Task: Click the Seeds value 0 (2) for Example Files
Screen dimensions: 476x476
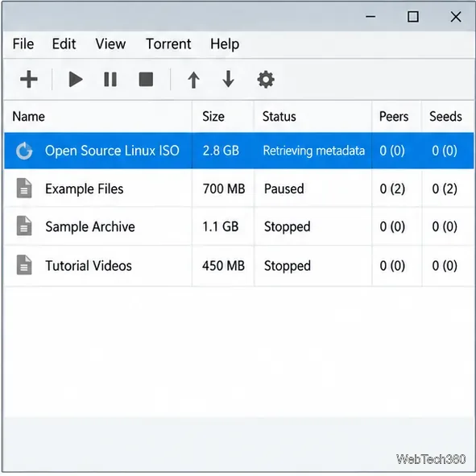Action: [x=445, y=188]
